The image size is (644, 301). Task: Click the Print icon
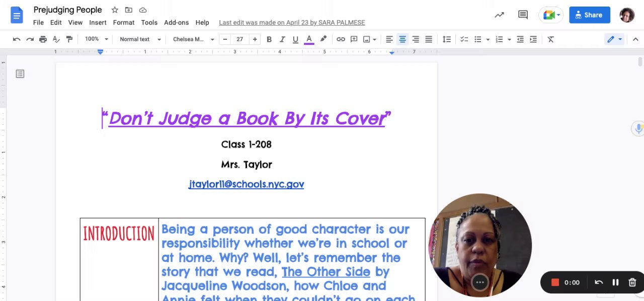(x=43, y=39)
